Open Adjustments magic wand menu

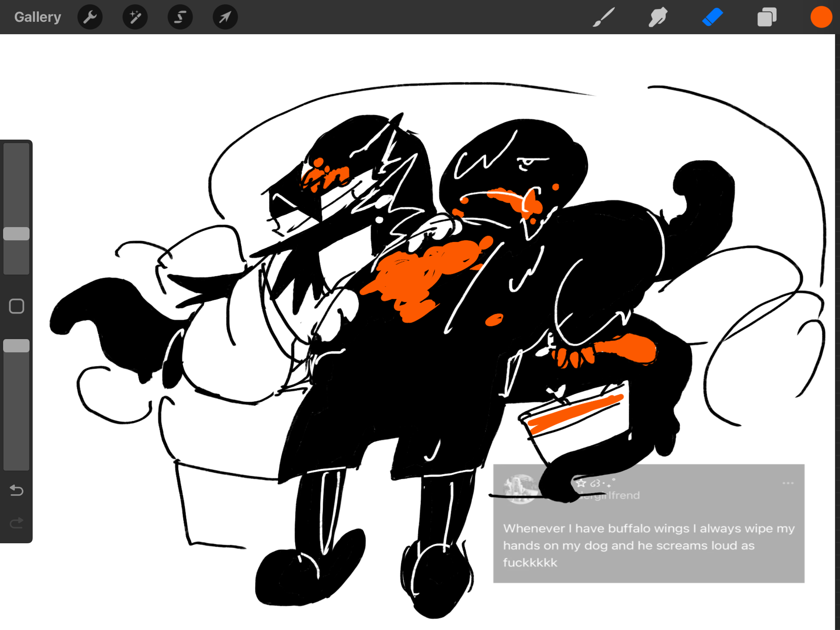click(135, 17)
